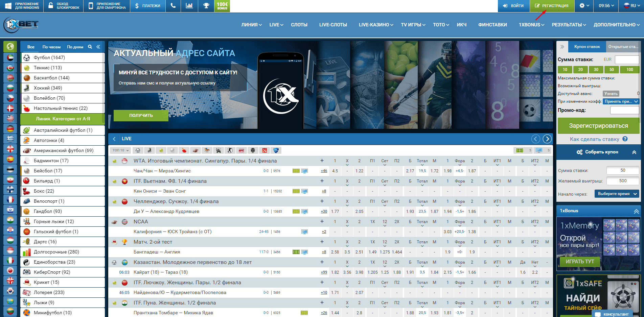The image size is (644, 317).
Task: Expand the RU language selector
Action: pos(631,6)
